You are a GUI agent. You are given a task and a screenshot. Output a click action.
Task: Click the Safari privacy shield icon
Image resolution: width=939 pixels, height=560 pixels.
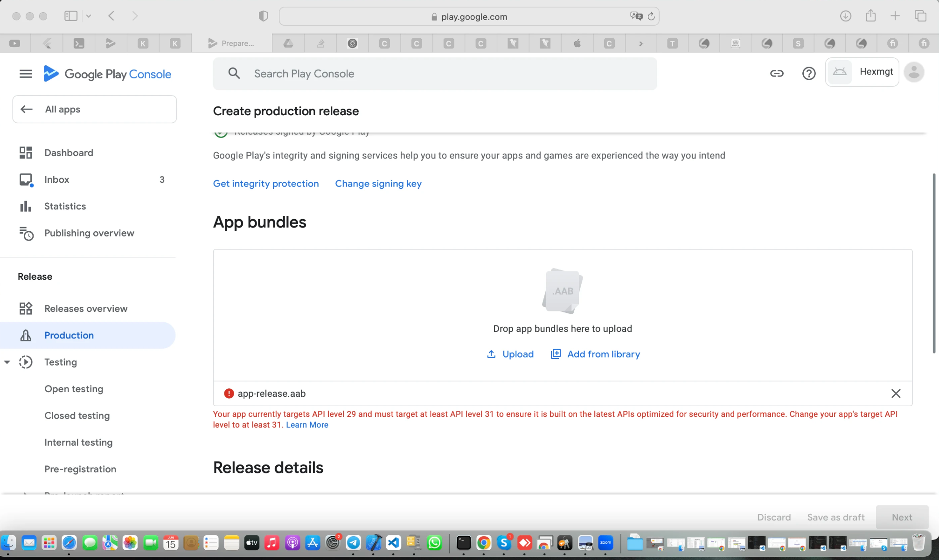pos(263,16)
